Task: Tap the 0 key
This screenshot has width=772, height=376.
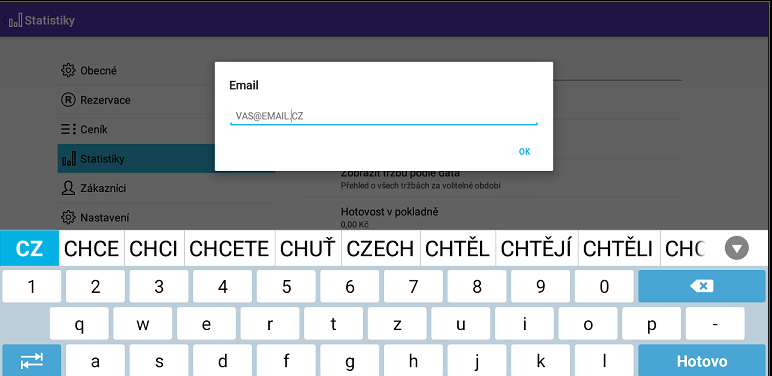Action: (604, 286)
